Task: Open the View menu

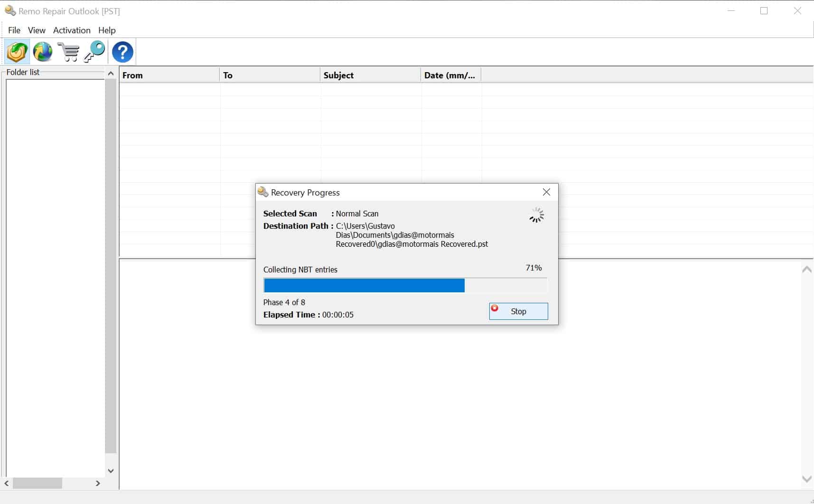Action: [37, 30]
